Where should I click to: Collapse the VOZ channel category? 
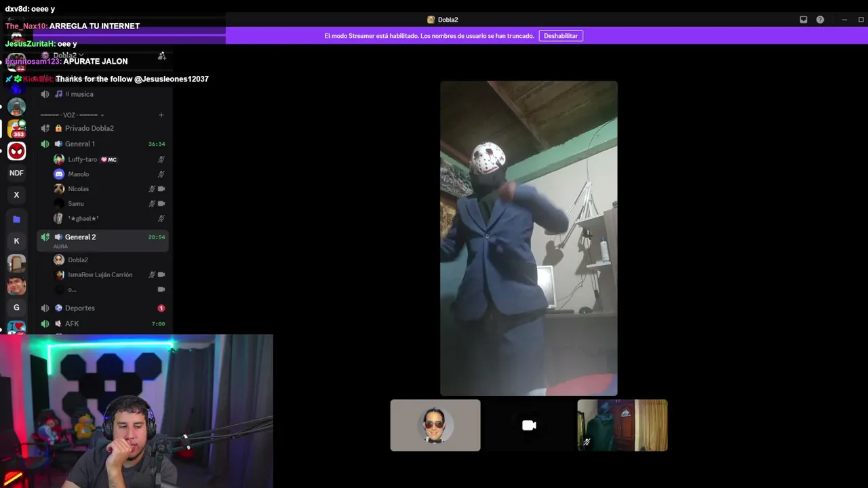tap(73, 115)
